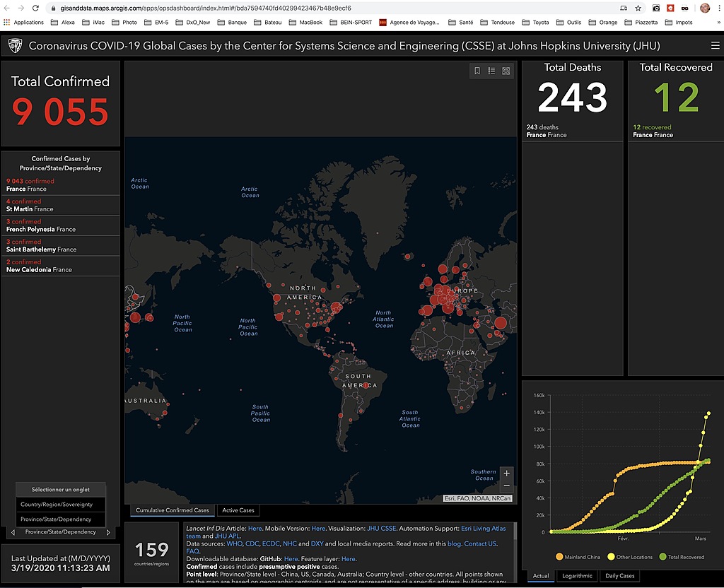Open the ECDC data source link
Image resolution: width=724 pixels, height=588 pixels.
[x=271, y=543]
